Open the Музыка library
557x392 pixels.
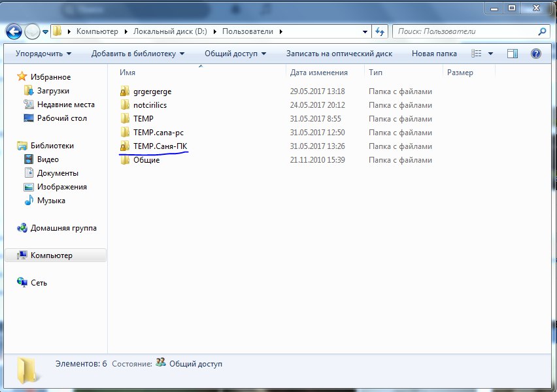pyautogui.click(x=51, y=201)
